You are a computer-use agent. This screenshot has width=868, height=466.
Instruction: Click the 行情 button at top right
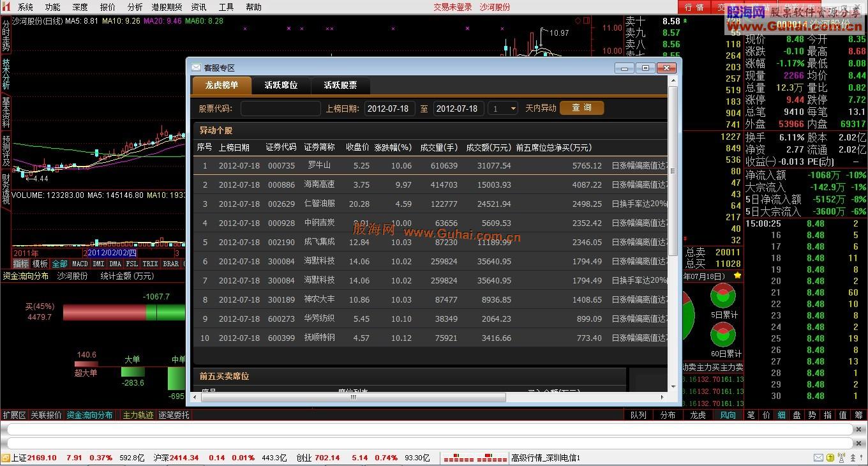coord(694,7)
